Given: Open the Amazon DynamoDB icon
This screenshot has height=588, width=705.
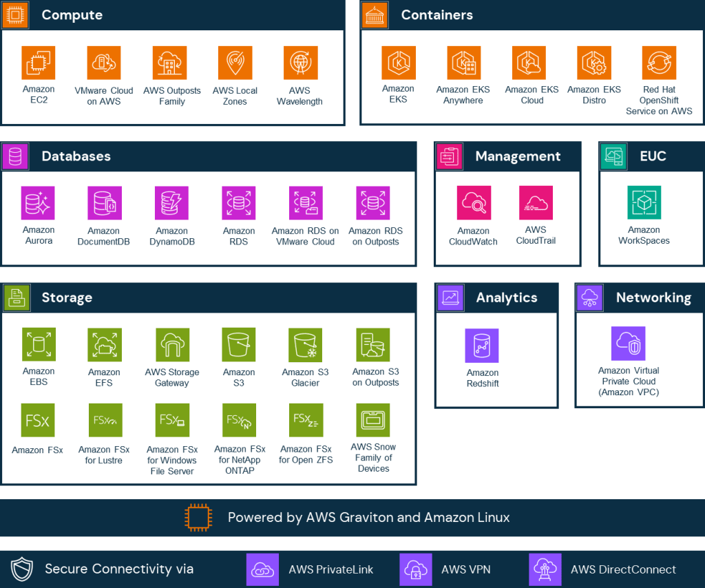Looking at the screenshot, I should pos(171,203).
